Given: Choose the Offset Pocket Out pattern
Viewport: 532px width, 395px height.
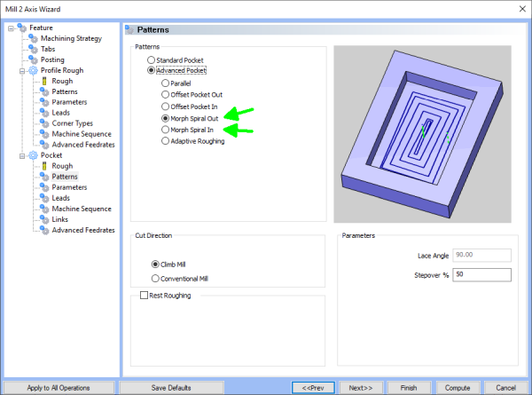Looking at the screenshot, I should coord(165,94).
